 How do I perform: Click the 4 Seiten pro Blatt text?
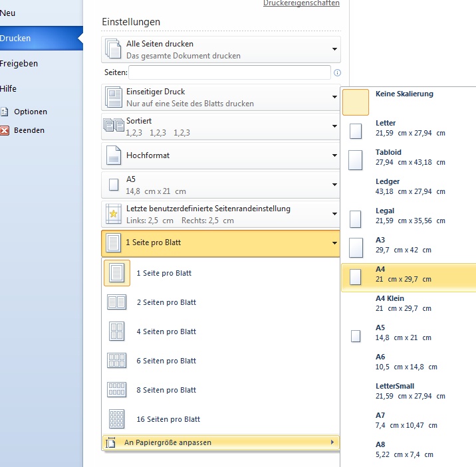click(x=166, y=331)
